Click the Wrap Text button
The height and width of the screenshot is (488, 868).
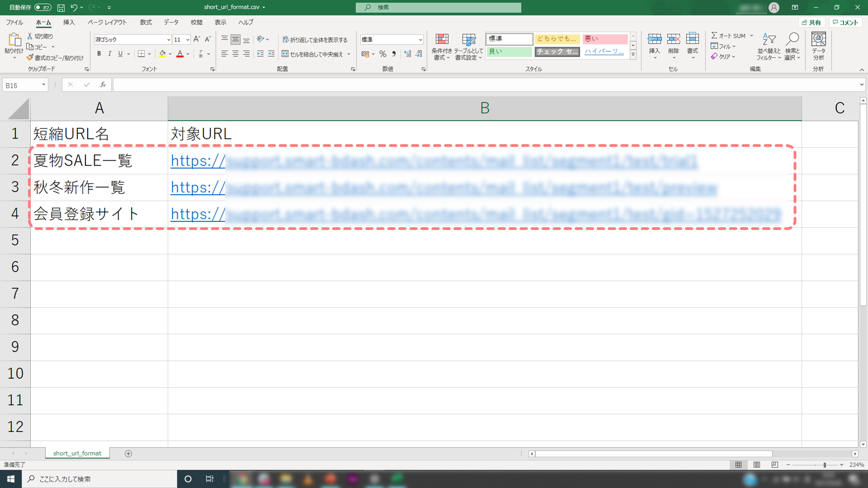point(315,40)
